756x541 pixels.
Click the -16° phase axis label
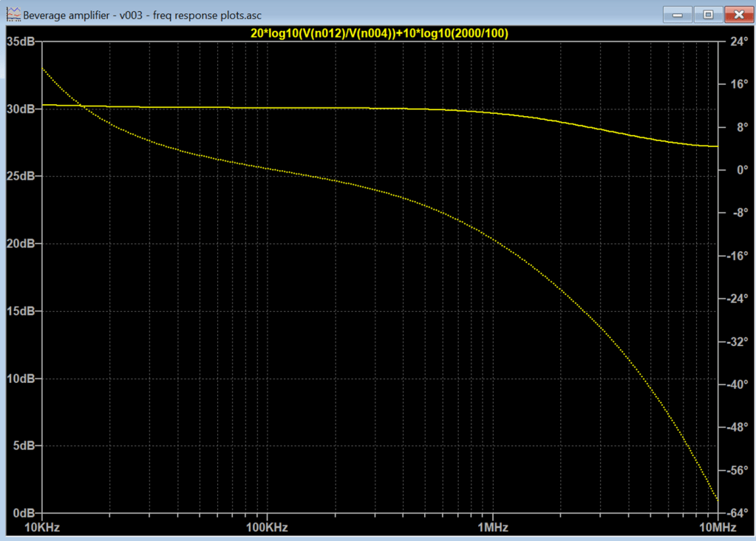point(738,256)
